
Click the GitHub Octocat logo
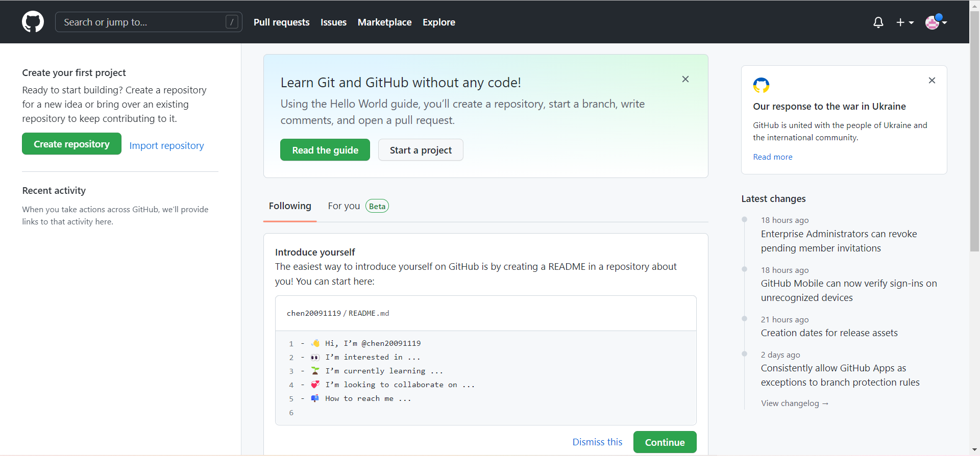pyautogui.click(x=33, y=22)
